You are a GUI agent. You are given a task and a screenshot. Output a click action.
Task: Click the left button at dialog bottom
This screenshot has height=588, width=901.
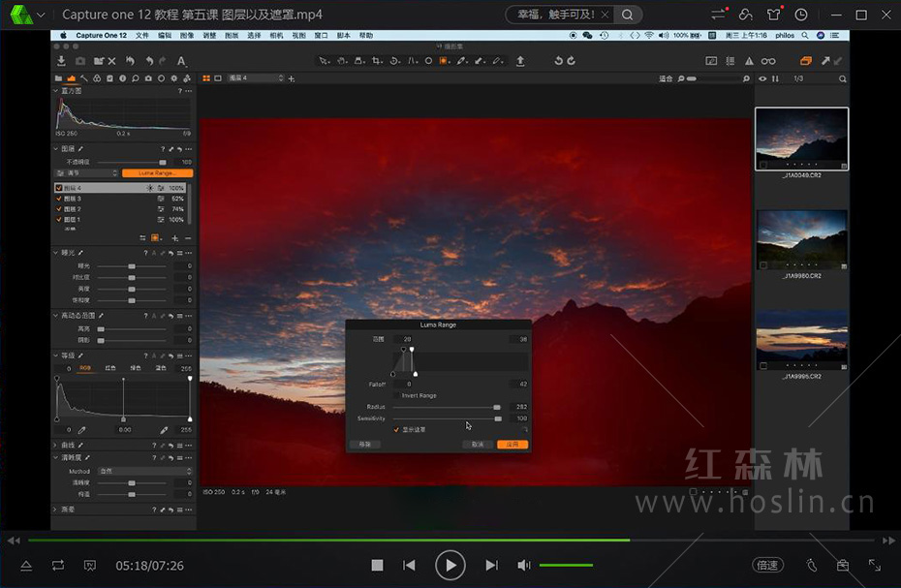[x=365, y=445]
